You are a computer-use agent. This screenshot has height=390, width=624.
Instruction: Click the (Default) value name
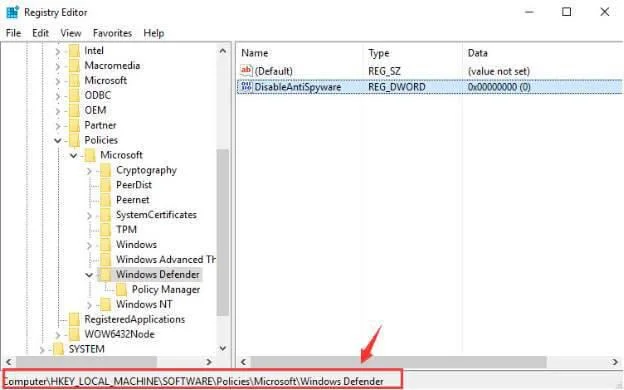pyautogui.click(x=274, y=71)
